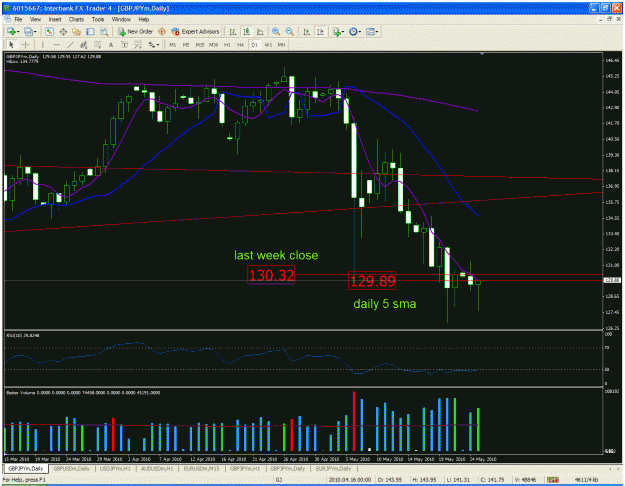Show the Navigator panel icon
This screenshot has height=486, width=625.
77,31
